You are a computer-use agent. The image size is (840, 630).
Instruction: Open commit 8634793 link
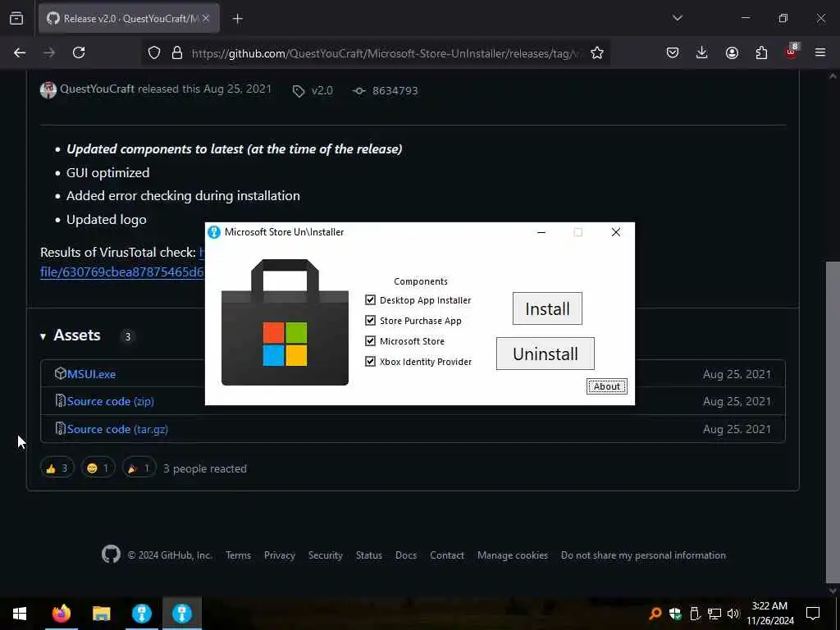pos(395,90)
